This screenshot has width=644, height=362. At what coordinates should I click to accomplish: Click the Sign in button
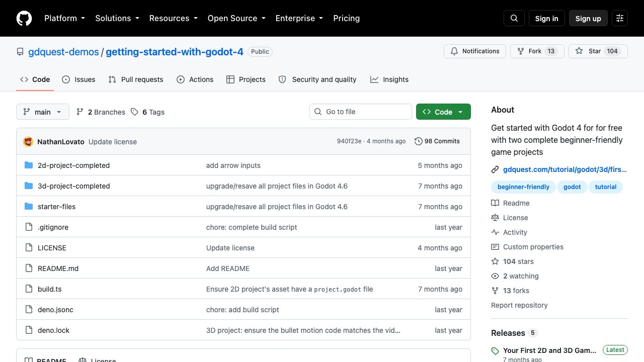point(547,18)
